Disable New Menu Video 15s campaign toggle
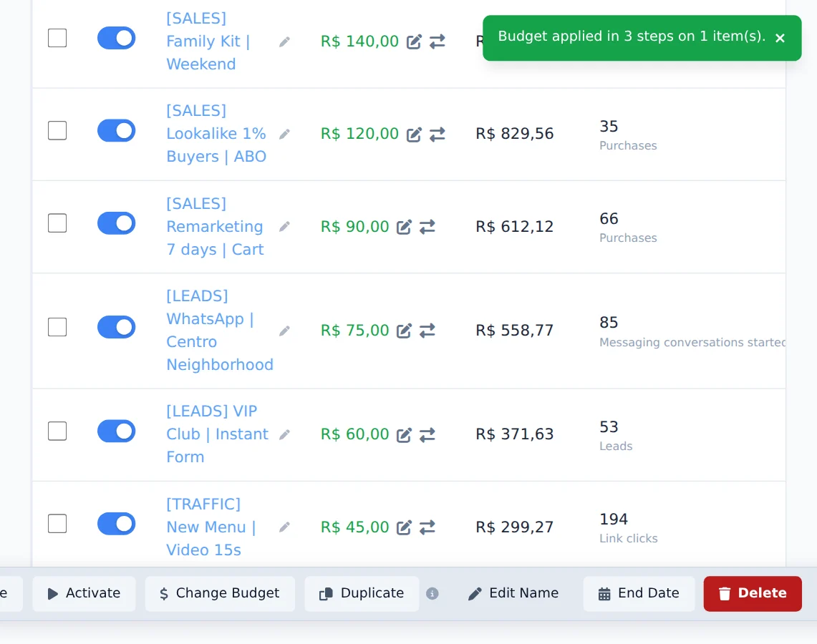The width and height of the screenshot is (817, 644). (116, 524)
